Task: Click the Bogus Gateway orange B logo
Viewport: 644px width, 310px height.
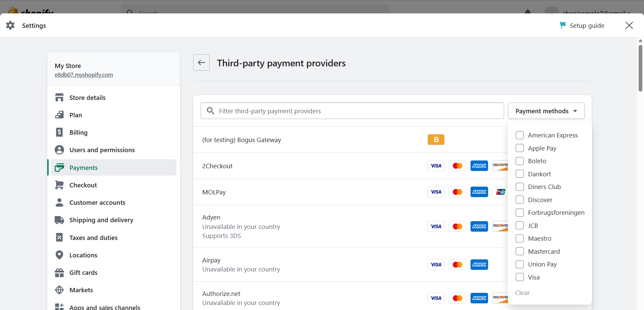Action: 436,139
